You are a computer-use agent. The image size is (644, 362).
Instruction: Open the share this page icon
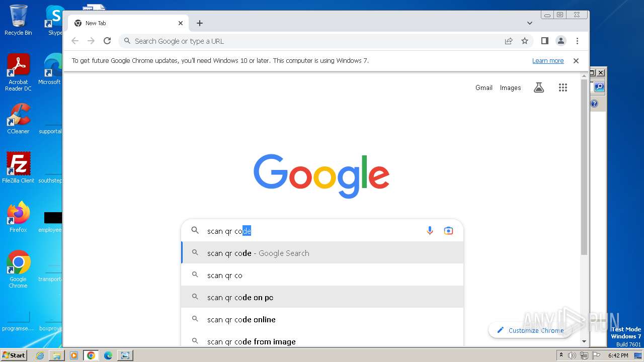pos(509,41)
